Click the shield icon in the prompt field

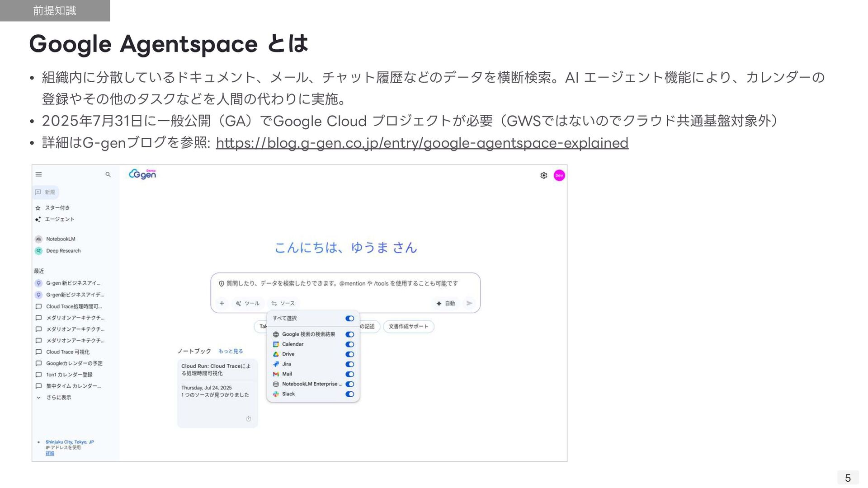tap(222, 284)
